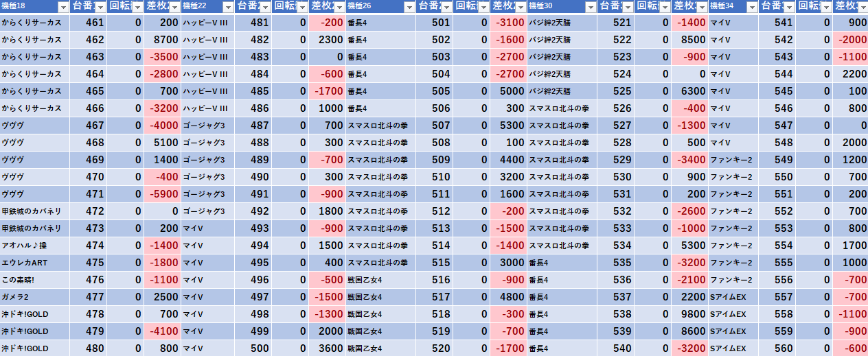Select the 2200 value cell in row 544
The width and height of the screenshot is (868, 356).
(851, 74)
